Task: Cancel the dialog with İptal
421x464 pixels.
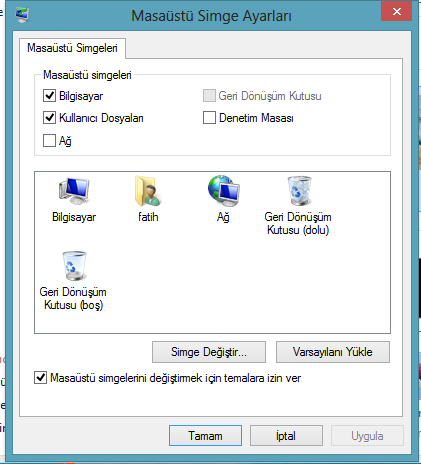Action: pyautogui.click(x=286, y=436)
